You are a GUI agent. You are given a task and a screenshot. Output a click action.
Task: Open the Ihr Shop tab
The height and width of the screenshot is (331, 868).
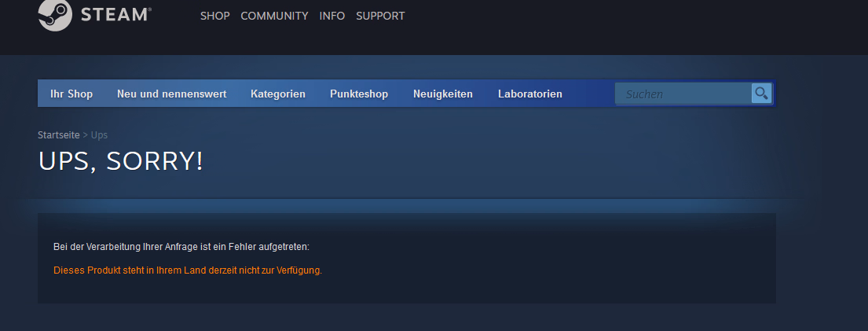[71, 94]
